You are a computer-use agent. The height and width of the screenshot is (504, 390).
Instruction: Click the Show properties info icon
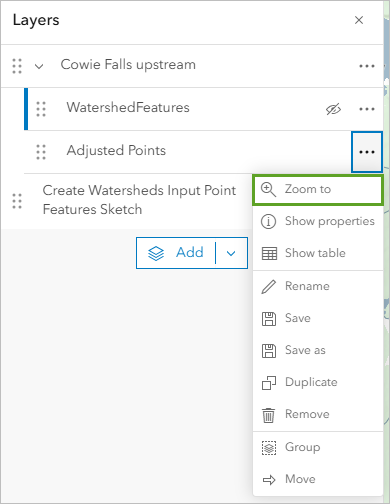click(268, 221)
